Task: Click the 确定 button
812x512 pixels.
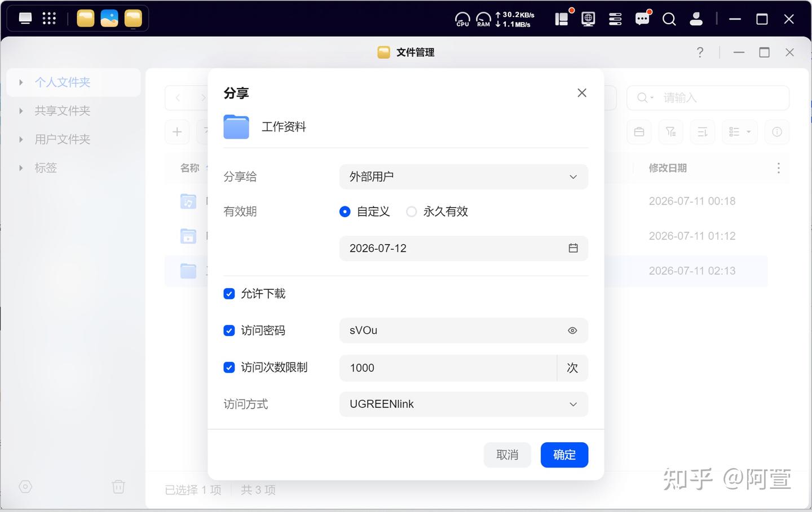Action: [x=564, y=455]
